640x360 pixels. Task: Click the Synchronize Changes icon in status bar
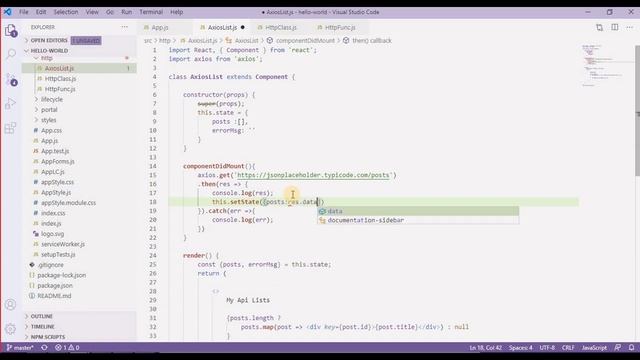coord(44,348)
